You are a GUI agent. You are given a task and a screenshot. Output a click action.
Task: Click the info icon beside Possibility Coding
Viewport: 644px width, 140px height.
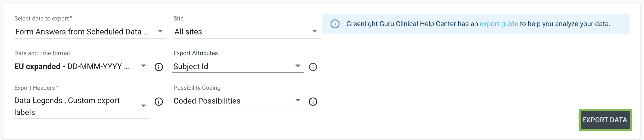pos(313,102)
